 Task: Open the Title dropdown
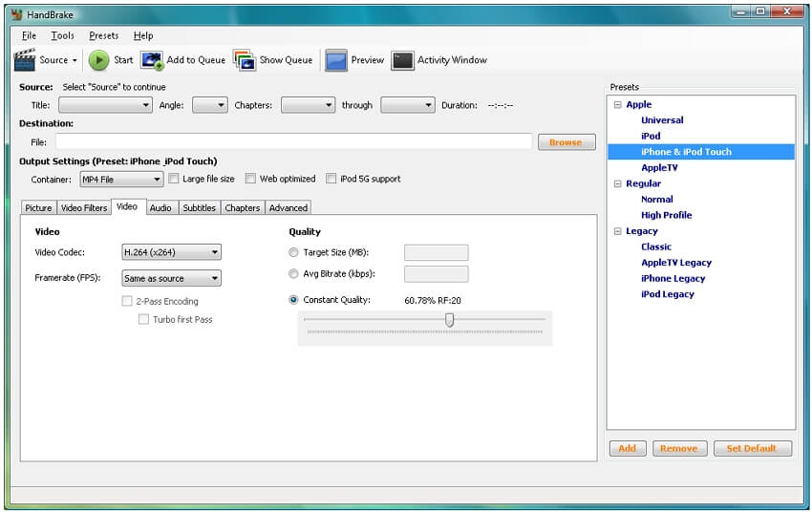click(x=105, y=105)
